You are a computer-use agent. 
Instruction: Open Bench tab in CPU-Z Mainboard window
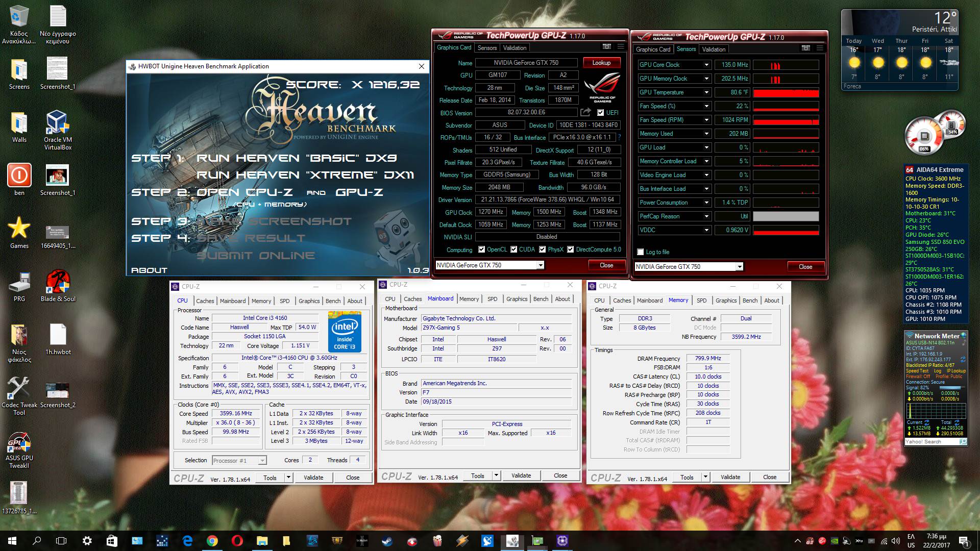(x=541, y=299)
